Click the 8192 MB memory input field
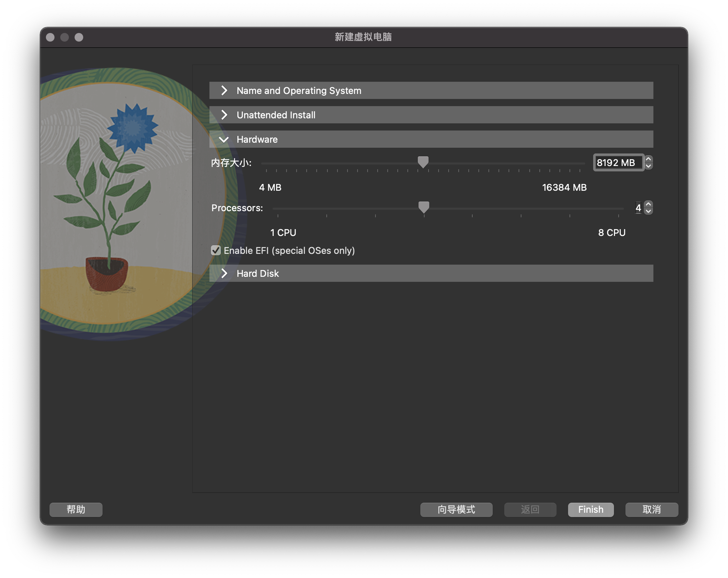 [618, 162]
